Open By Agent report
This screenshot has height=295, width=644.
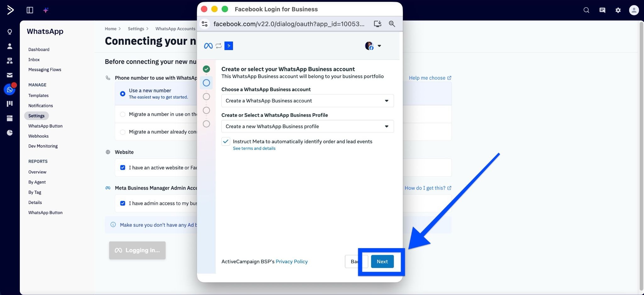[x=37, y=182]
